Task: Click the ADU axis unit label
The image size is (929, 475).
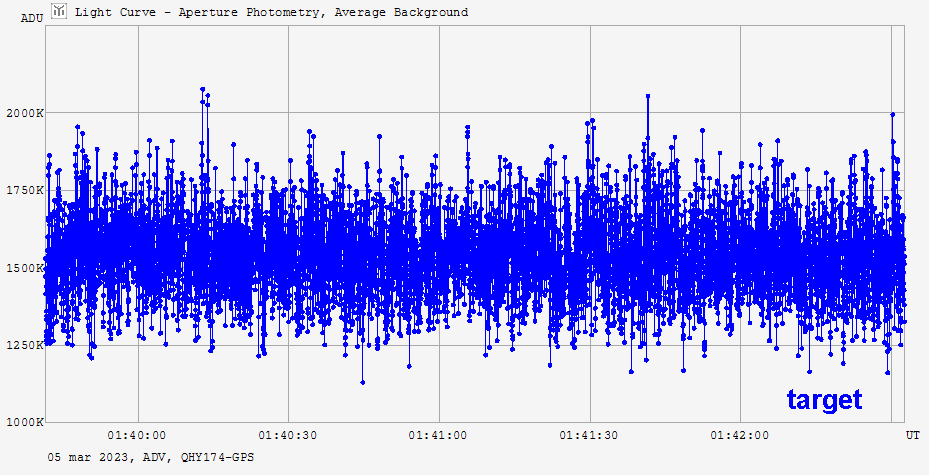Action: 32,18
